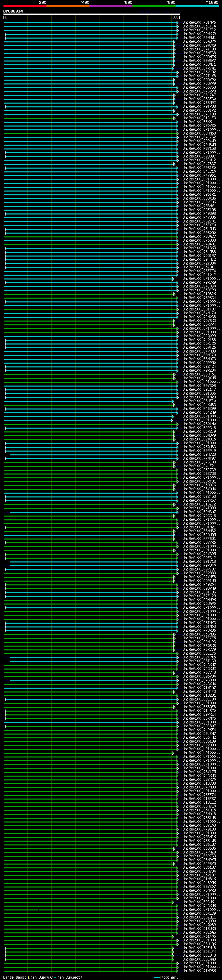Select the UniRef100_B8YE07 label
Image resolution: width=222 pixels, height=980 pixels.
(199, 886)
